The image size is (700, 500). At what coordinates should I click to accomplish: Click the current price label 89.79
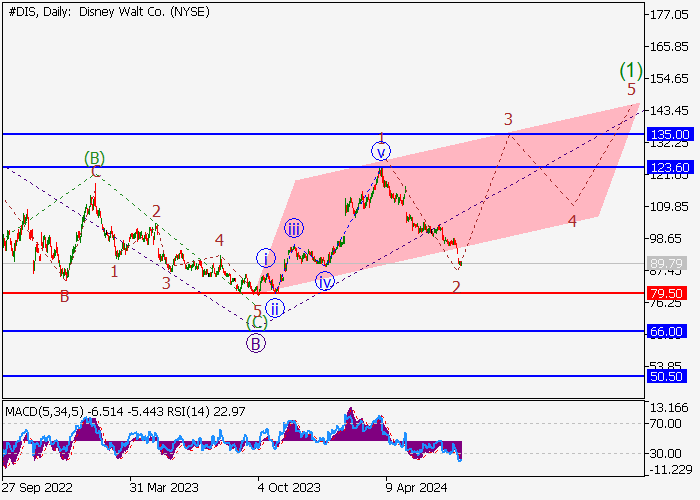tap(667, 263)
